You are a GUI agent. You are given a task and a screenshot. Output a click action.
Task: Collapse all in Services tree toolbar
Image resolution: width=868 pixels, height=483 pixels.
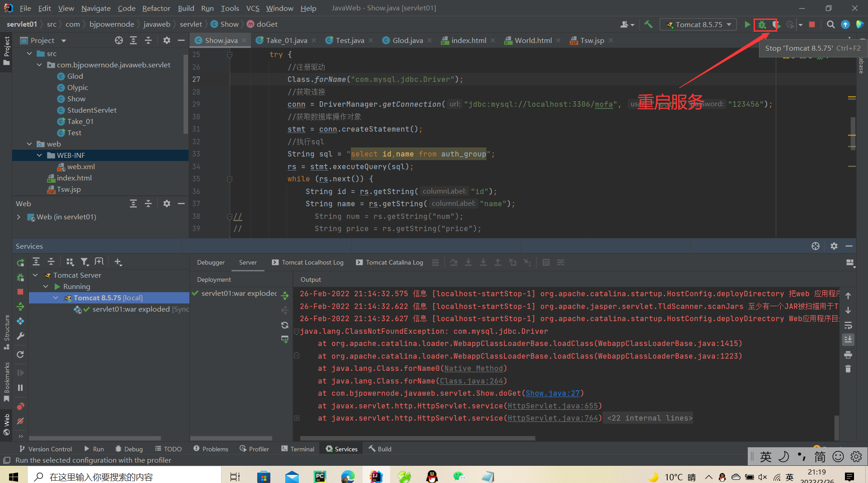(x=51, y=262)
